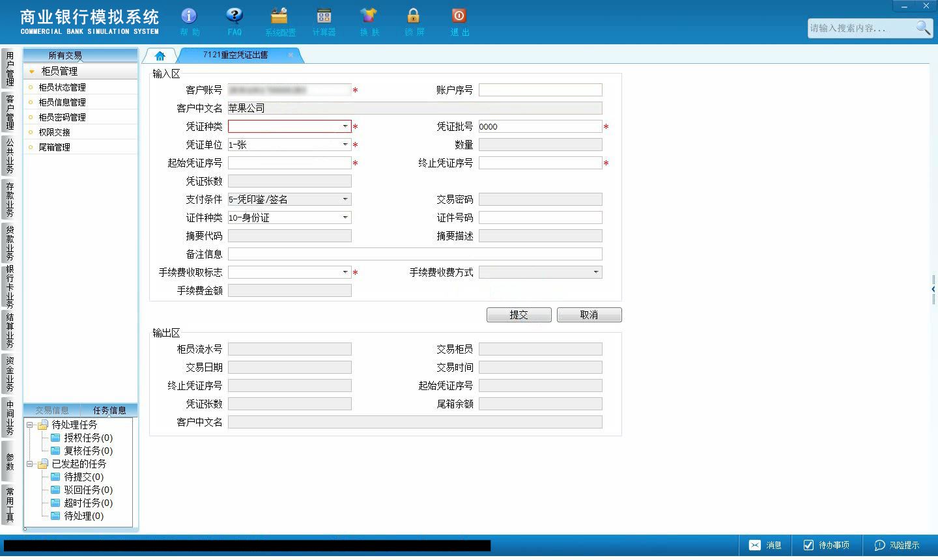This screenshot has width=938, height=560.
Task: Open the 手续费收费方式 dropdown
Action: tap(596, 272)
